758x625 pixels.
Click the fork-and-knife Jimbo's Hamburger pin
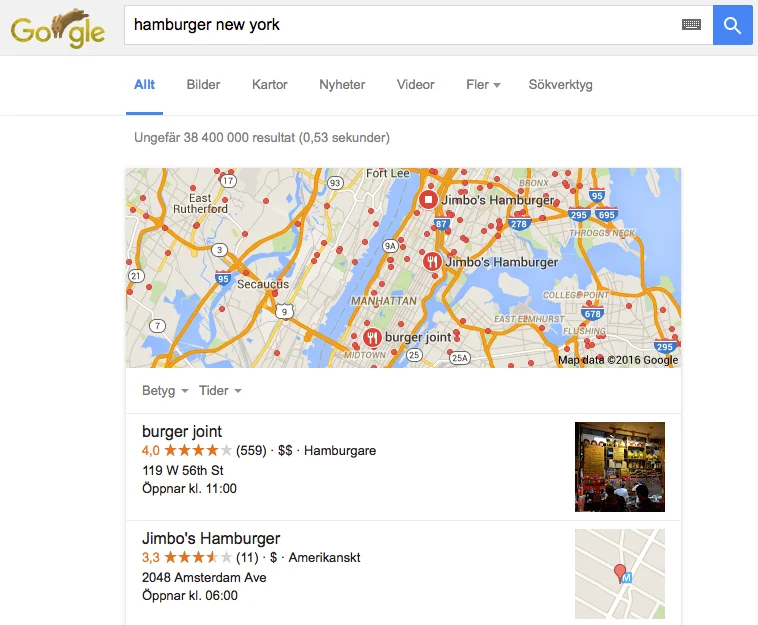pyautogui.click(x=432, y=262)
